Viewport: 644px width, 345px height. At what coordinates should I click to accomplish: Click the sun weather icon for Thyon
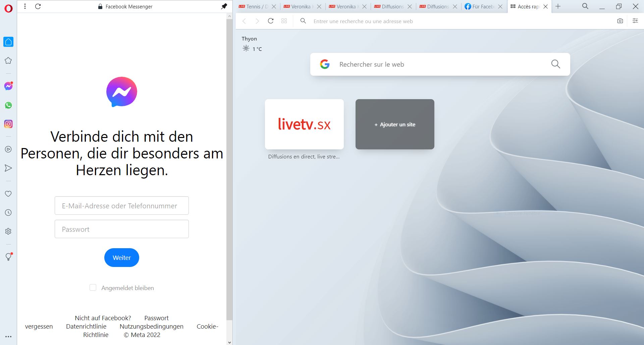(x=246, y=48)
